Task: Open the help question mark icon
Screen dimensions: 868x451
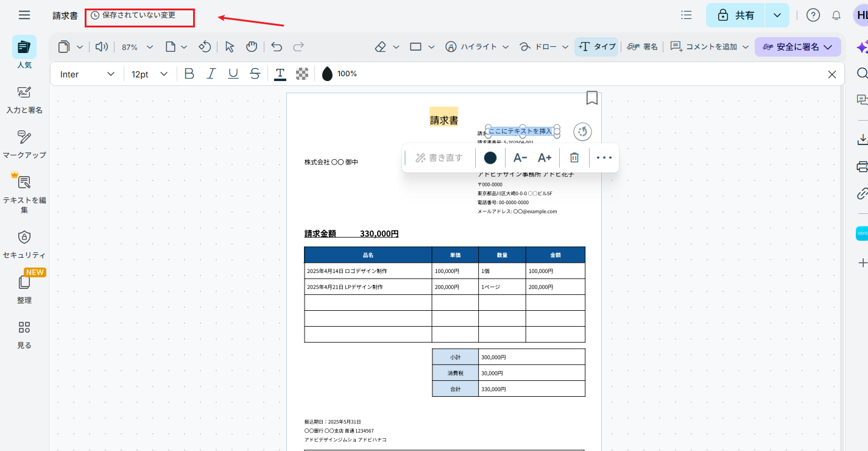Action: pos(813,15)
